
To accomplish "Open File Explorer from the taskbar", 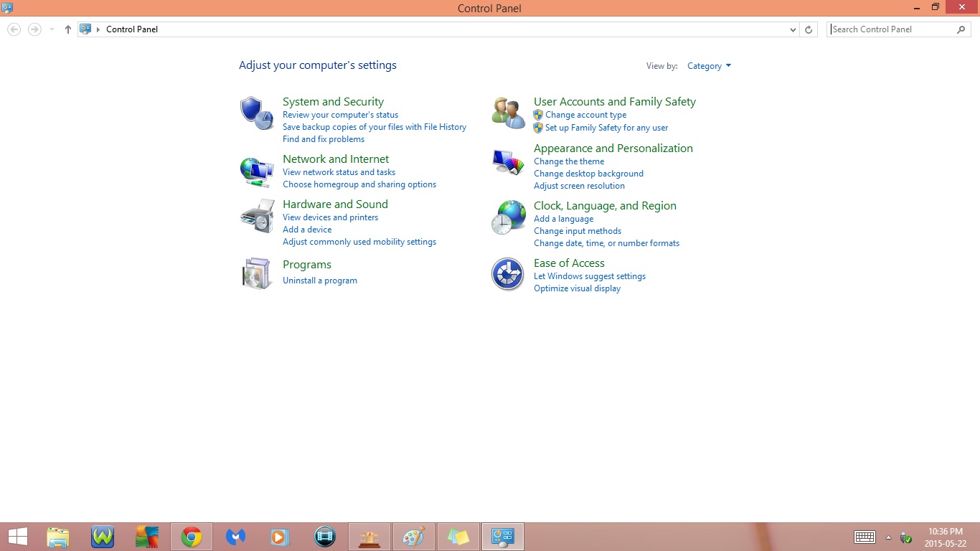I will [x=58, y=537].
